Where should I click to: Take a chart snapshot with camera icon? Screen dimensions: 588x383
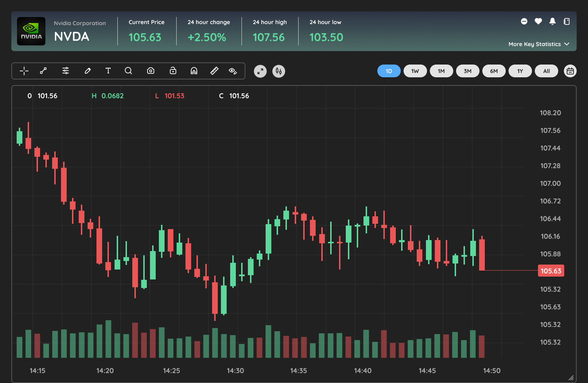pyautogui.click(x=151, y=71)
